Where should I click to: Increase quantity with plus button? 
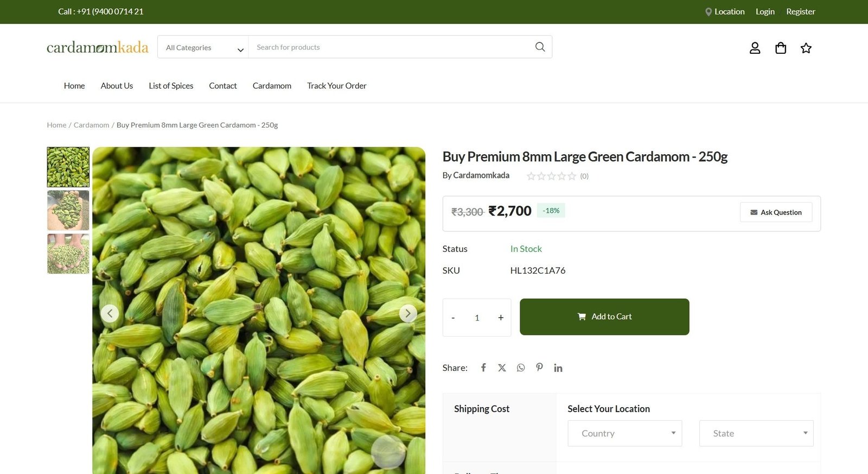click(501, 318)
